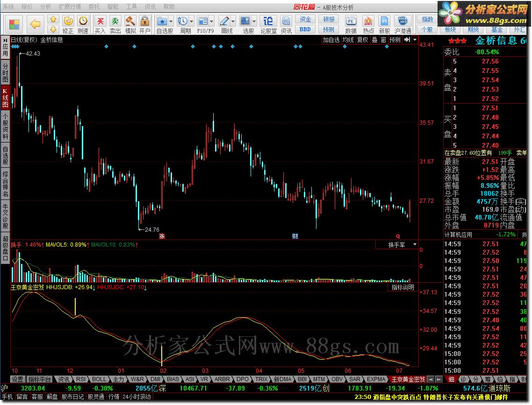532x405 pixels.
Task: Click the down arrow page icon
Action: pyautogui.click(x=53, y=29)
